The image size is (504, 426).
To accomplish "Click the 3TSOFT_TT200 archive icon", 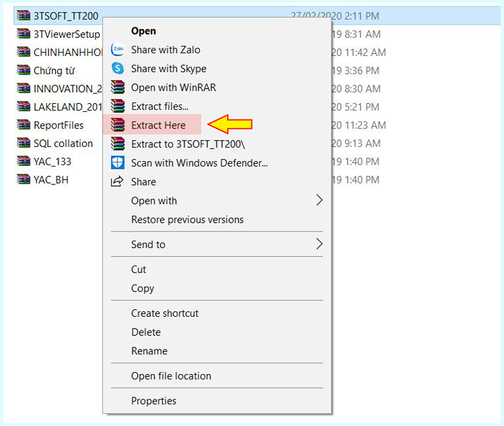I will pos(23,16).
